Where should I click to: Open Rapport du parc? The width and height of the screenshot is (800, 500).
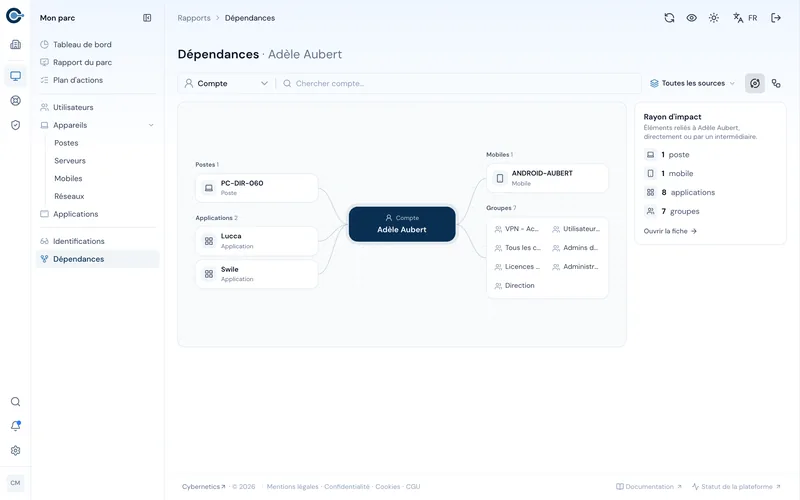(x=97, y=62)
